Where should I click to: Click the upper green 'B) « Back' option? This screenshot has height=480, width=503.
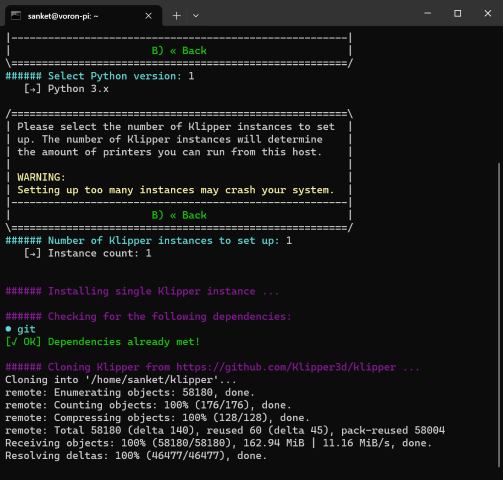pos(179,51)
